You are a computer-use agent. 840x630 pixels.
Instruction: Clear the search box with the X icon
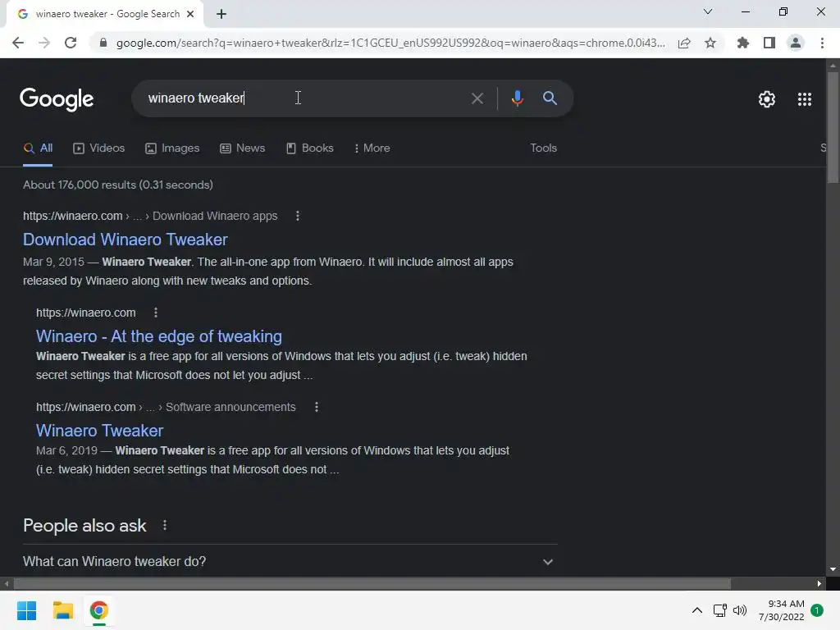point(477,98)
